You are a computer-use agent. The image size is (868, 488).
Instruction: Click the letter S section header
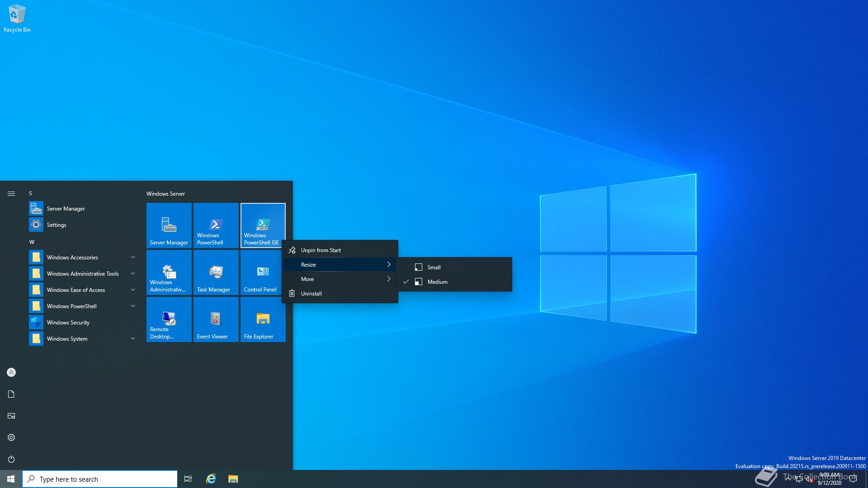point(31,193)
